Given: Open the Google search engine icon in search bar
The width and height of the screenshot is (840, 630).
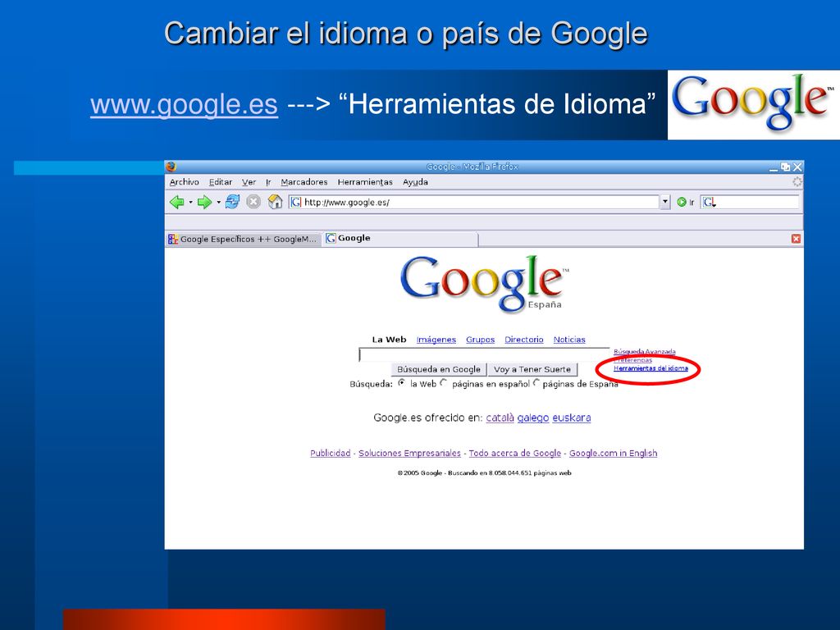Looking at the screenshot, I should 710,202.
